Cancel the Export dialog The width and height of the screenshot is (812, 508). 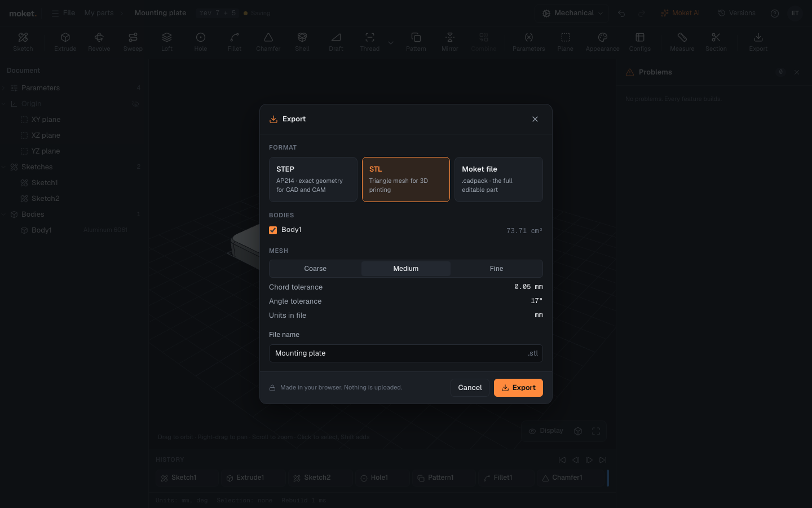(470, 388)
